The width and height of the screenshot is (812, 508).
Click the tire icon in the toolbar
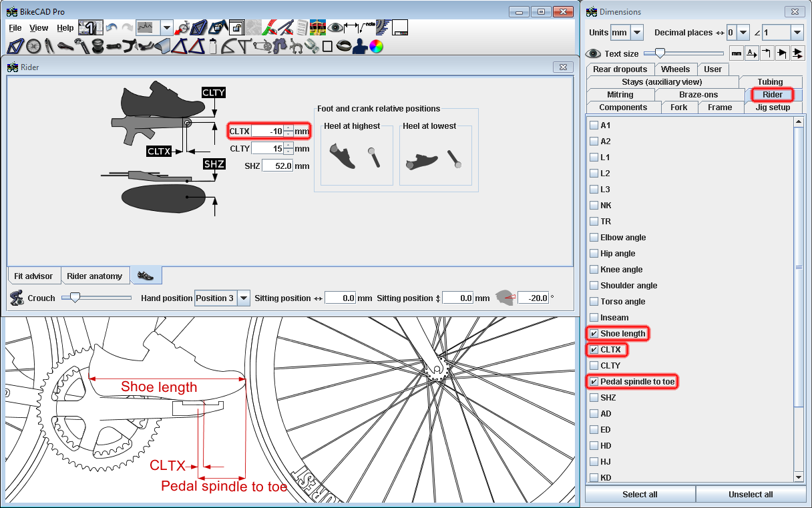344,46
